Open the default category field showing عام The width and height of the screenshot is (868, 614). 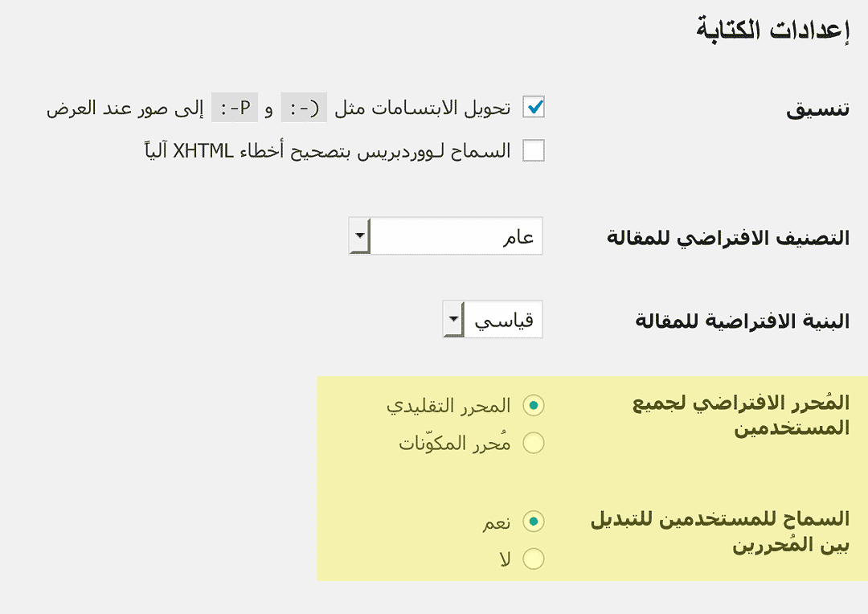(x=456, y=236)
